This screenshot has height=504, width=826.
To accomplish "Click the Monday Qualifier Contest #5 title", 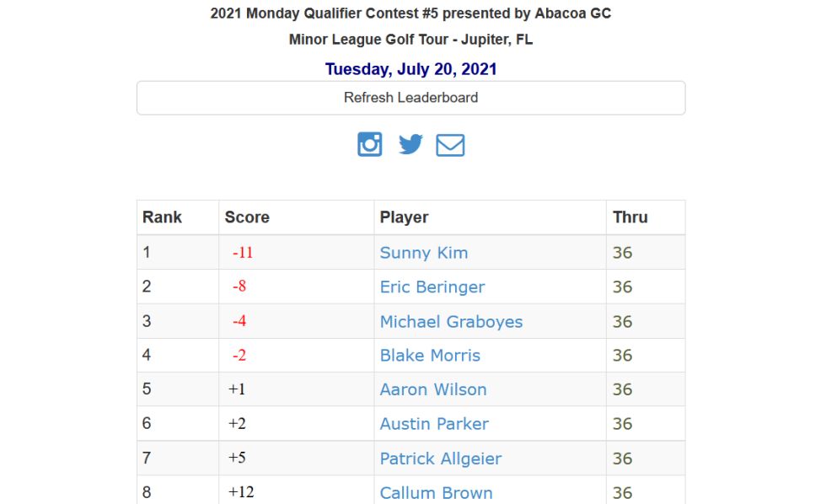I will [411, 13].
